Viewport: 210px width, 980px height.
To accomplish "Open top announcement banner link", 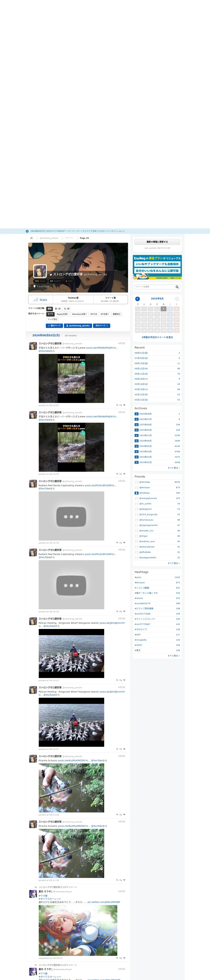I will [77, 231].
